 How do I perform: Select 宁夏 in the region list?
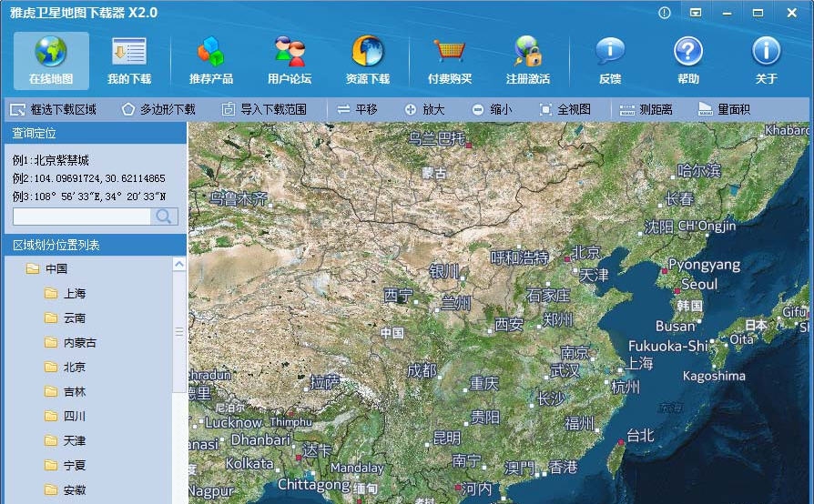coord(75,465)
